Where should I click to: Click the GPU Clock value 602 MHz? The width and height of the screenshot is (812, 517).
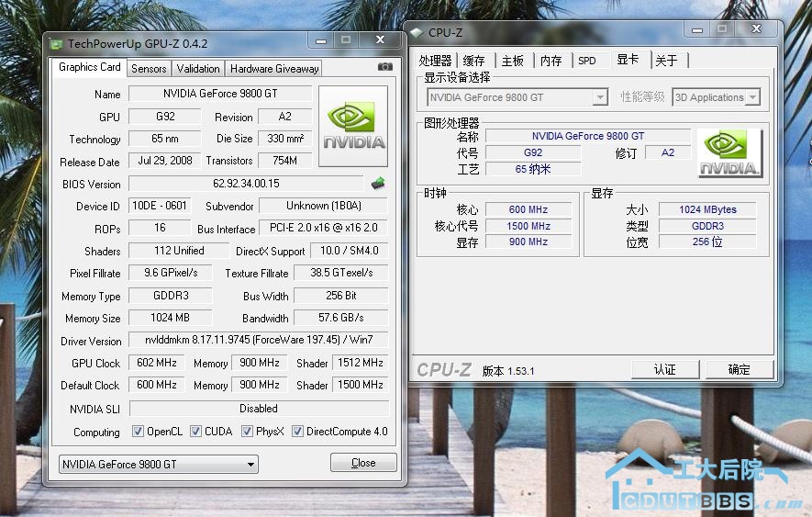(x=157, y=363)
